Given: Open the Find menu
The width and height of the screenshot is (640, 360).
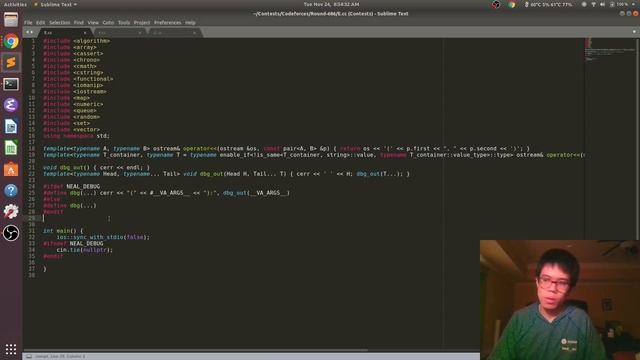Looking at the screenshot, I should tap(79, 23).
